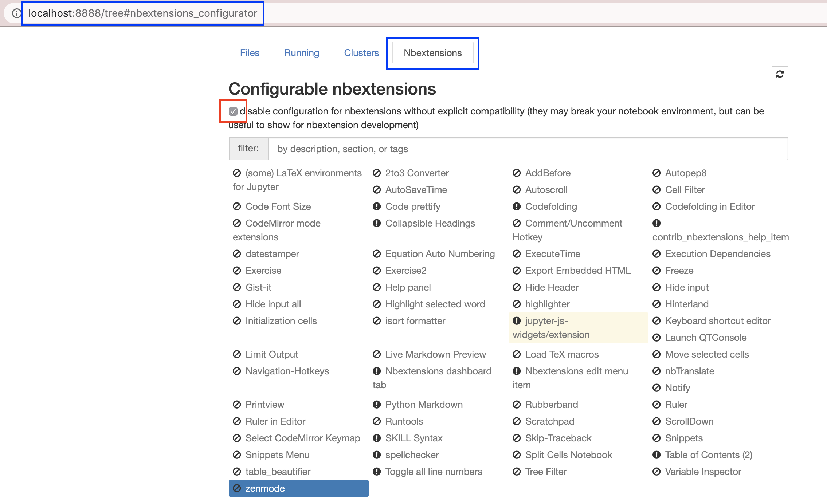Screen dimensions: 827x504
Task: Click warning icon next to Collapsible Headings
Action: (x=377, y=223)
